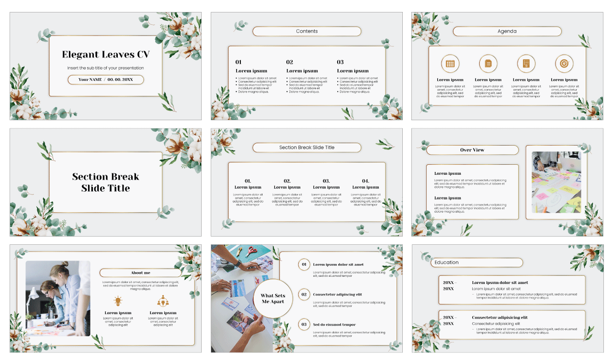
Task: Click the 02 number in Contents slide
Action: point(290,62)
